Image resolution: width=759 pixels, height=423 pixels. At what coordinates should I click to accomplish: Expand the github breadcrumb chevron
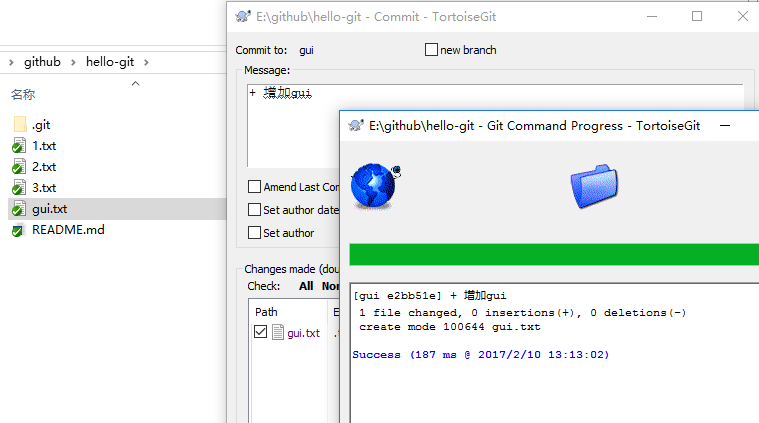click(x=73, y=62)
